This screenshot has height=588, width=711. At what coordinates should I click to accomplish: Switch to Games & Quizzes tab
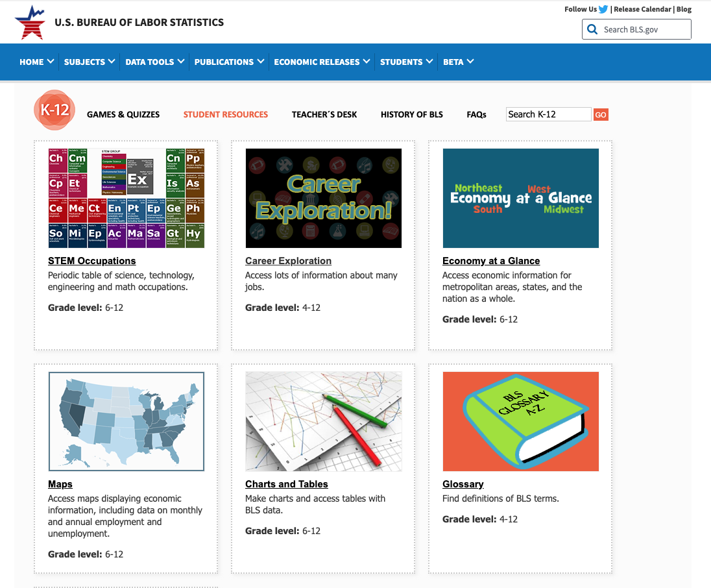click(x=123, y=114)
